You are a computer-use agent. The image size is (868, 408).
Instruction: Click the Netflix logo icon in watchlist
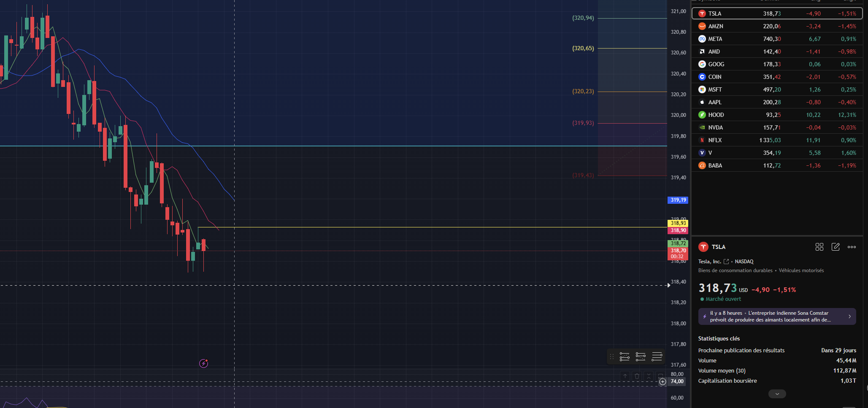702,140
